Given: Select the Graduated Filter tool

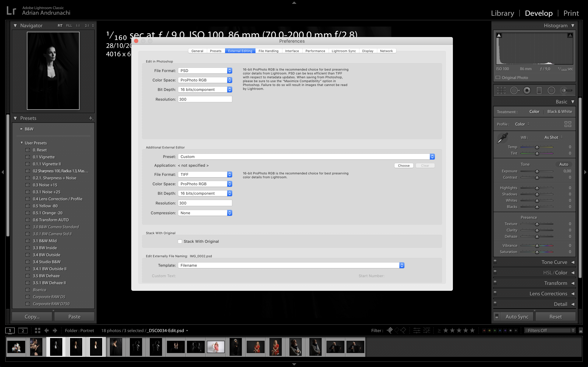Looking at the screenshot, I should click(539, 90).
